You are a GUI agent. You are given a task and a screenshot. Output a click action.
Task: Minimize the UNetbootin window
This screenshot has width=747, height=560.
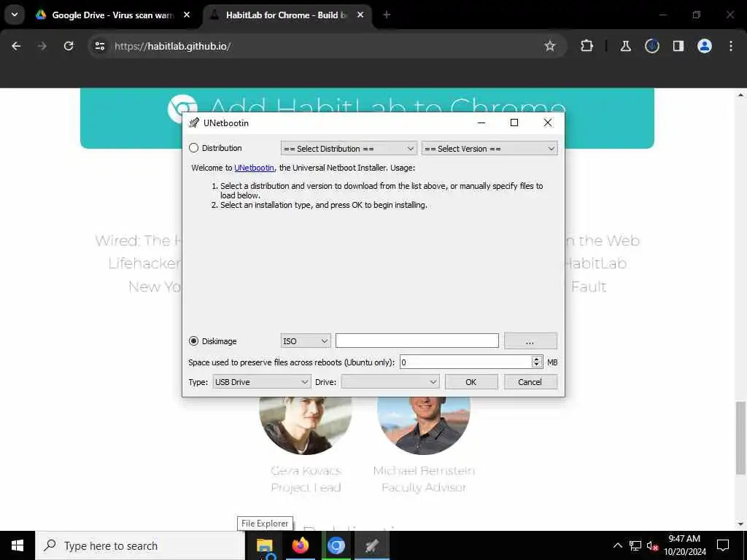click(x=481, y=122)
